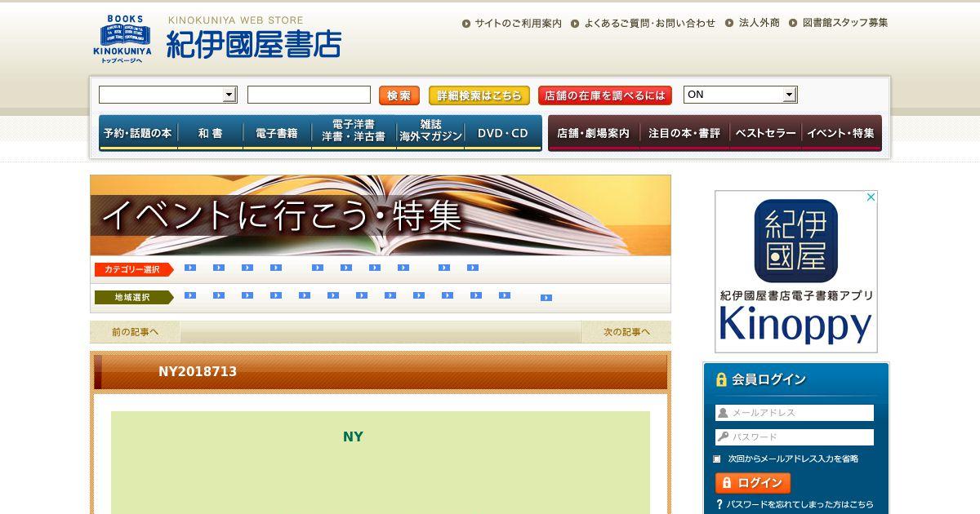Open the 予約・話題の本 navigation tab
The image size is (980, 514).
(x=137, y=133)
